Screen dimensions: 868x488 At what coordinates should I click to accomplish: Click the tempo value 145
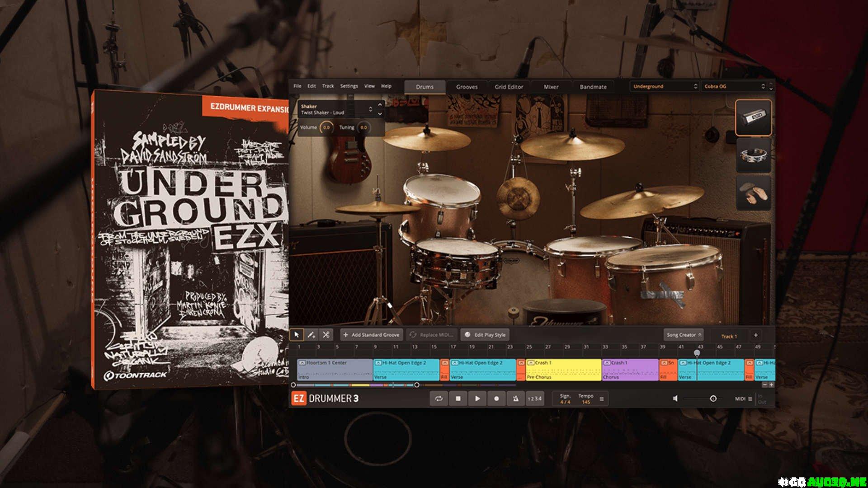click(x=586, y=402)
